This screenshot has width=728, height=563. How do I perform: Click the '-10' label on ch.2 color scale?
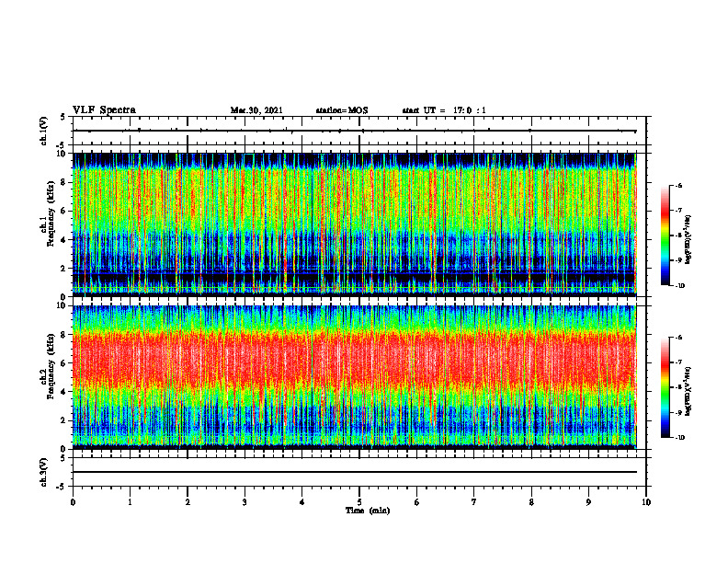679,438
